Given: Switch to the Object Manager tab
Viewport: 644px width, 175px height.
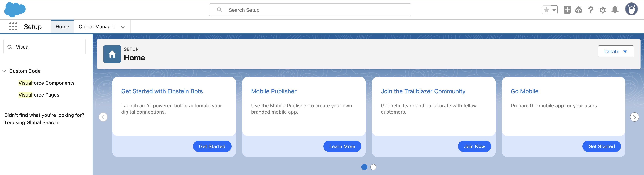Looking at the screenshot, I should tap(97, 26).
